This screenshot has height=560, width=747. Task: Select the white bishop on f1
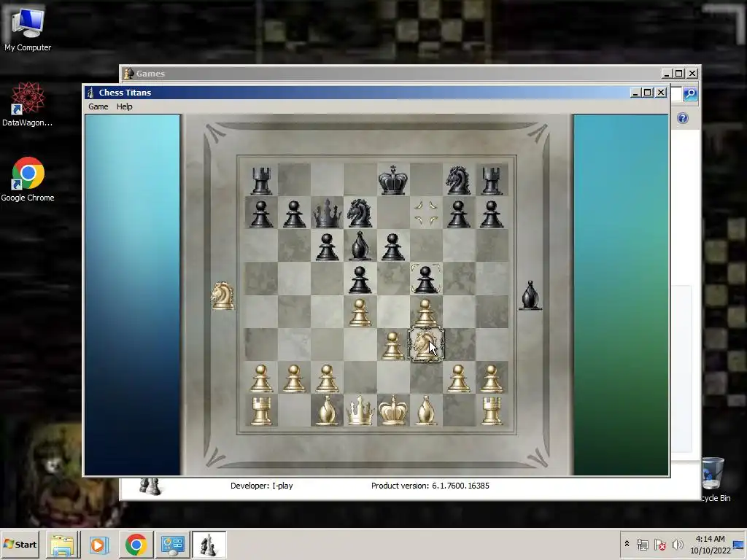tap(425, 411)
